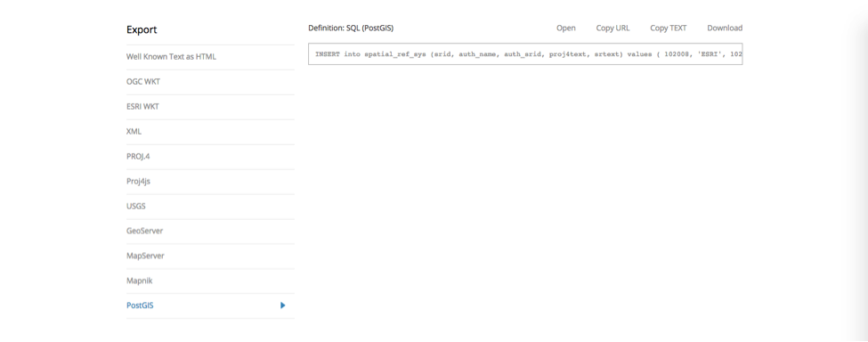The image size is (868, 342).
Task: Click inside the SQL INSERT statement box
Action: coord(525,53)
